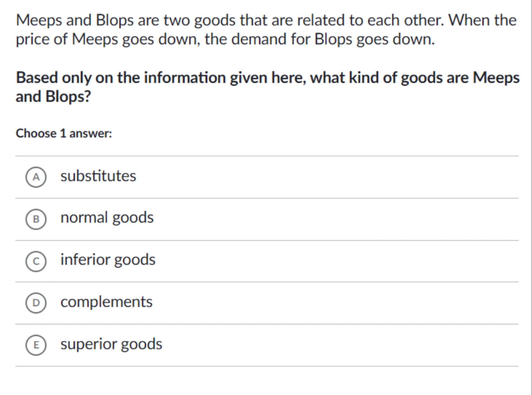Click the "complements" answer text
Screen dimensions: 532x395
106,302
